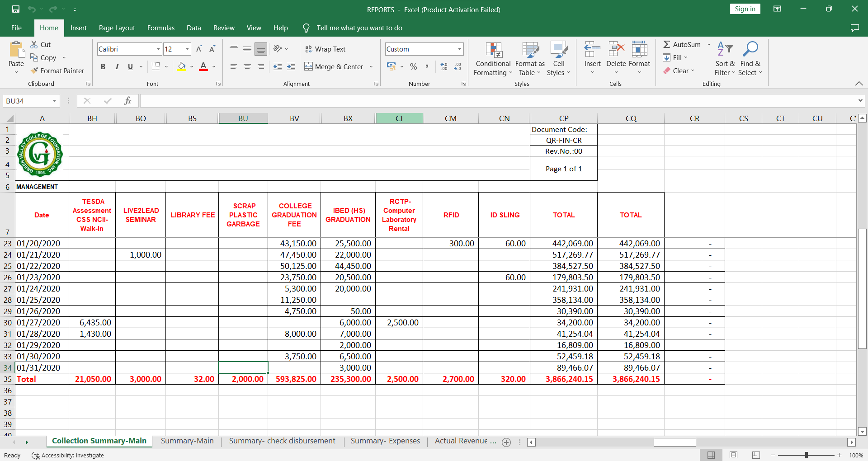Viewport: 868px width, 461px height.
Task: Click Tell me what you want to do
Action: (x=359, y=28)
